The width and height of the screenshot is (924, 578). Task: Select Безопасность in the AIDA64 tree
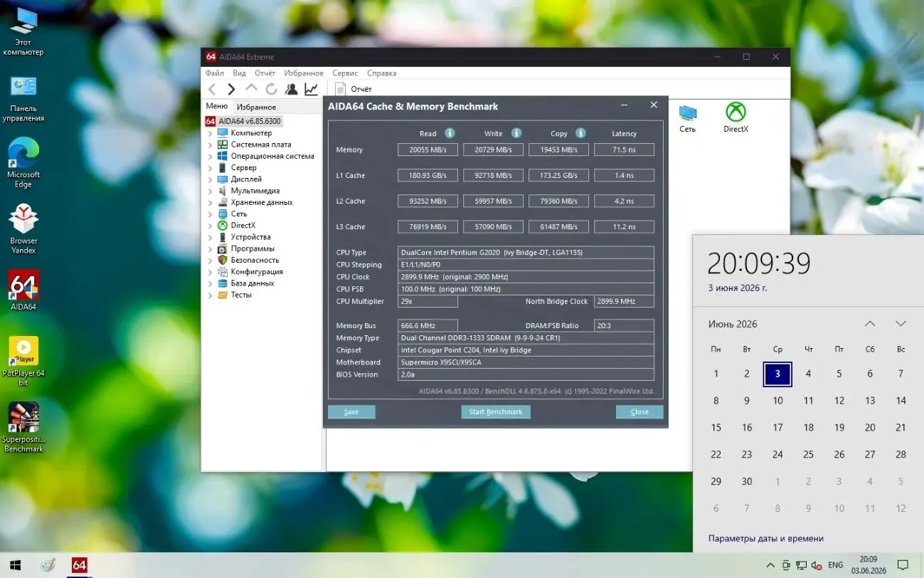pyautogui.click(x=255, y=260)
